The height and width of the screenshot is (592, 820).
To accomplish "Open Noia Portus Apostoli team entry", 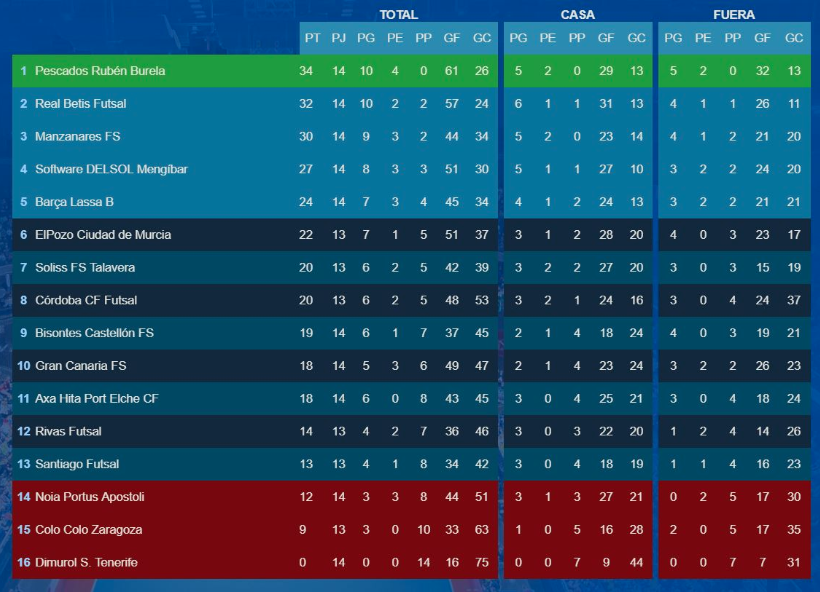I will (90, 497).
